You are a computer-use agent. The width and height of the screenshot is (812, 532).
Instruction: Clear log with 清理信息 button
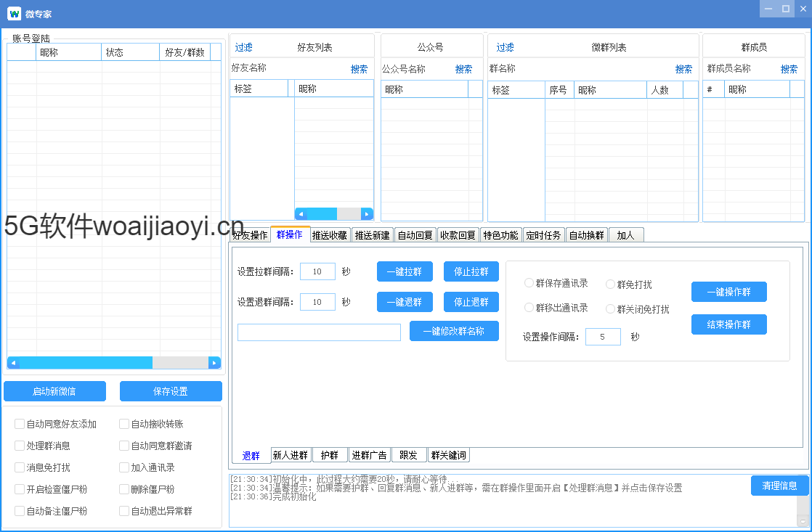780,486
